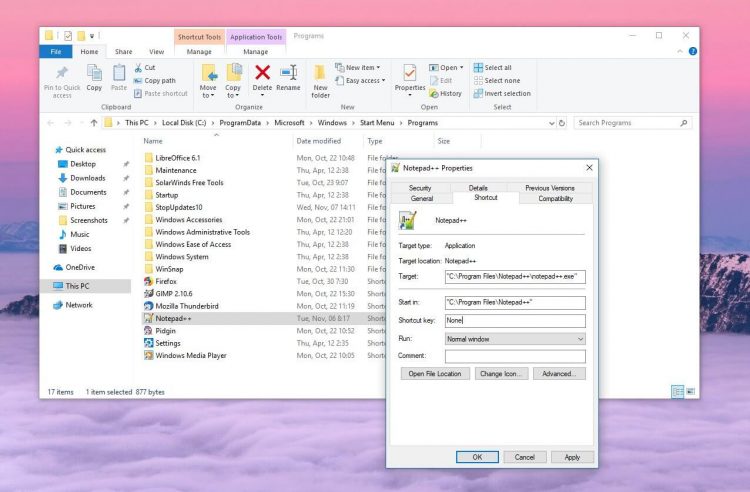
Task: Click Copy path in the Clipboard group
Action: [154, 81]
